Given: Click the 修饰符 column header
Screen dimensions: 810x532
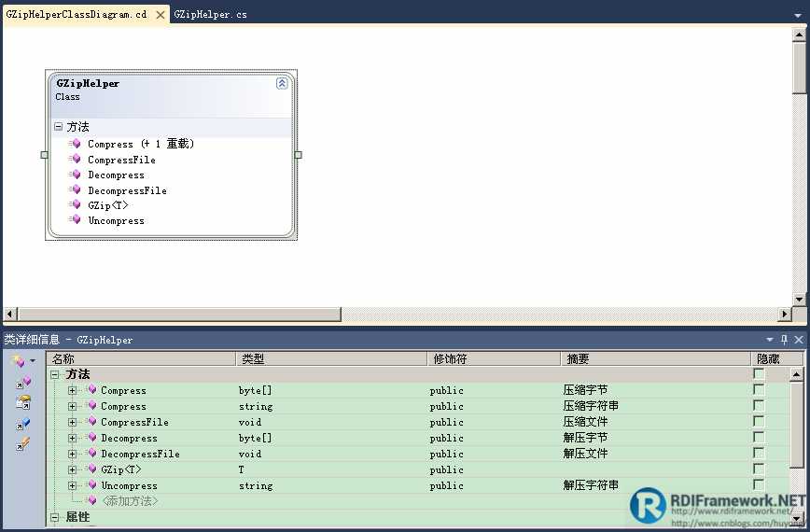Looking at the screenshot, I should (x=494, y=358).
